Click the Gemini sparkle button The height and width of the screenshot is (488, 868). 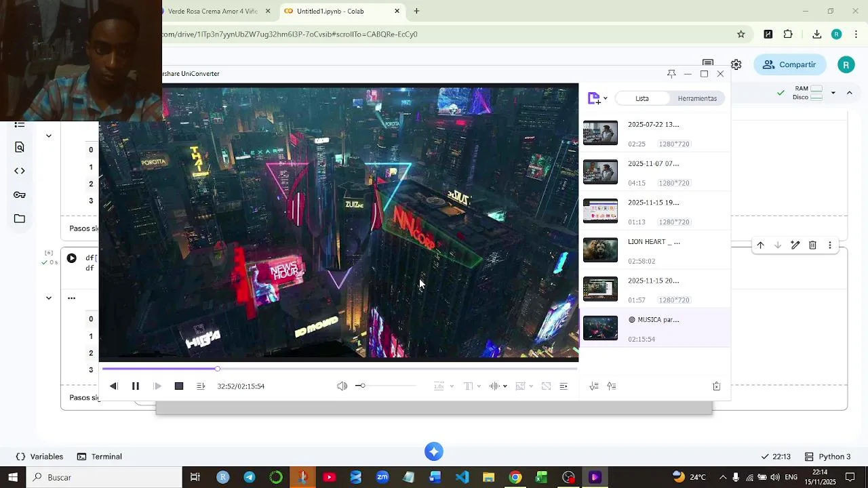tap(434, 451)
